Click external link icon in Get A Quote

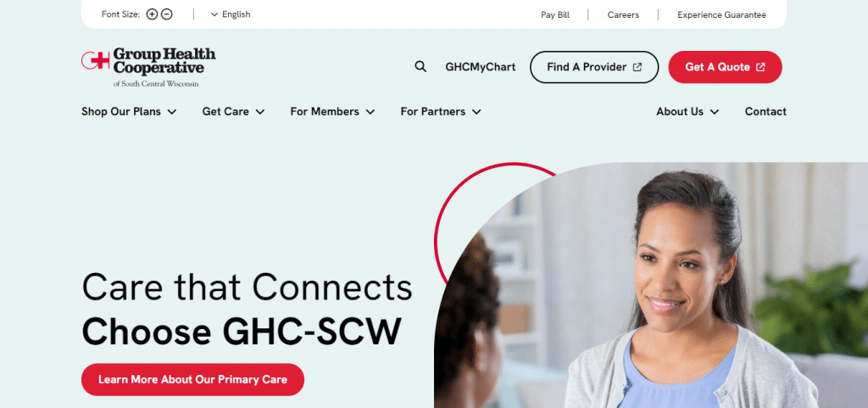tap(760, 67)
